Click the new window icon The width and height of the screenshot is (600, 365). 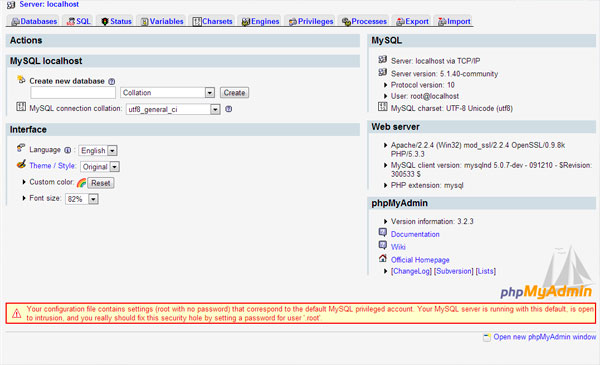tap(487, 337)
